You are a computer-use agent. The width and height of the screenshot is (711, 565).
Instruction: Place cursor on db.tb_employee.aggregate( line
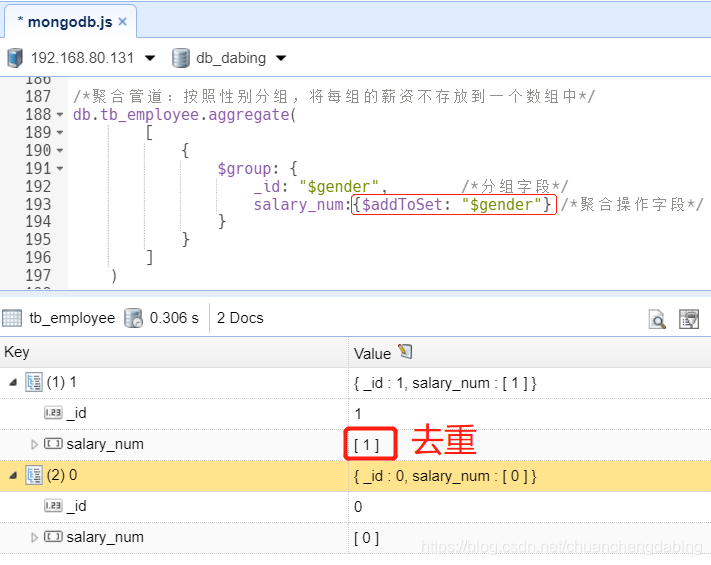pos(185,115)
